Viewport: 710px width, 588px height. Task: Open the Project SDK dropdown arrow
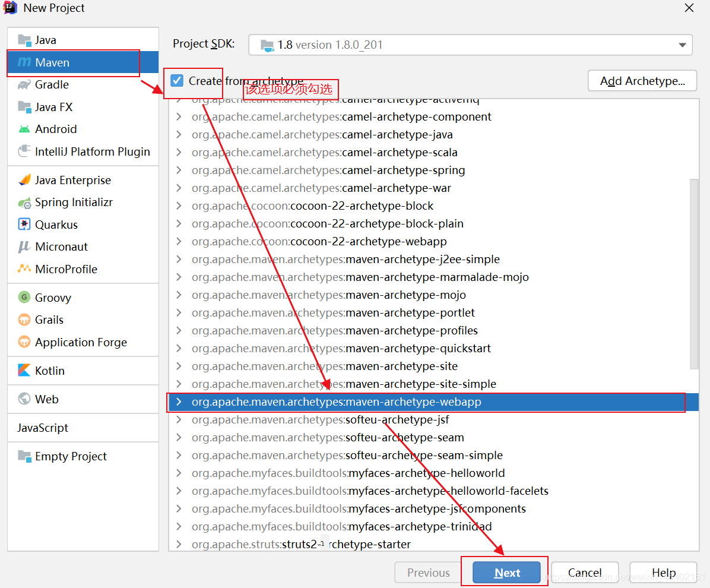(x=682, y=45)
